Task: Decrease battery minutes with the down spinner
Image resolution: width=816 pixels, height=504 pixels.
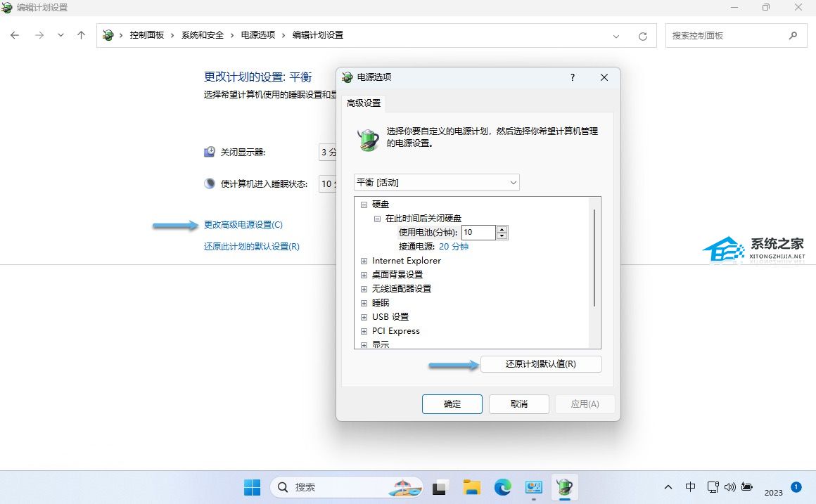Action: pos(502,236)
